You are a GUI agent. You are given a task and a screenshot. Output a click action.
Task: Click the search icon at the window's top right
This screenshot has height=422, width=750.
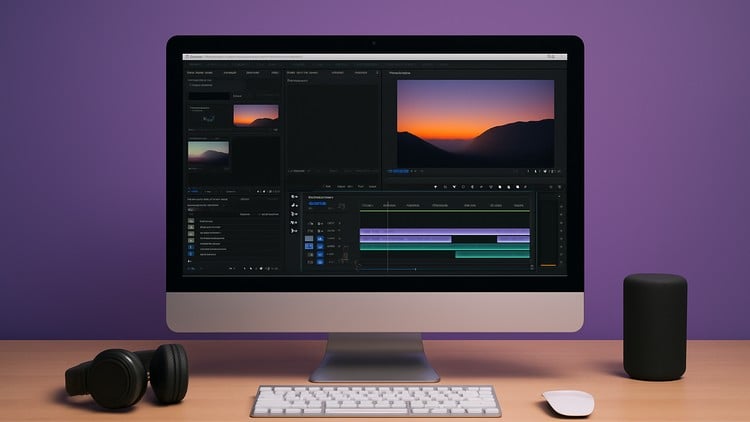pos(551,57)
